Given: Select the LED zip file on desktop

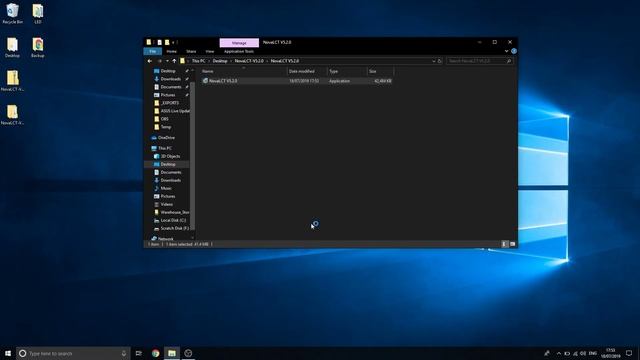Looking at the screenshot, I should coord(38,13).
